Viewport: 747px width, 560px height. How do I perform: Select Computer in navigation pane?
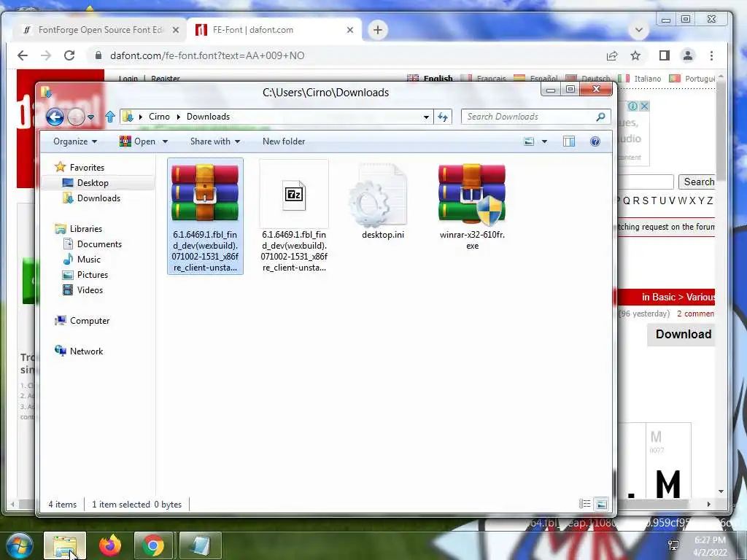click(x=90, y=321)
